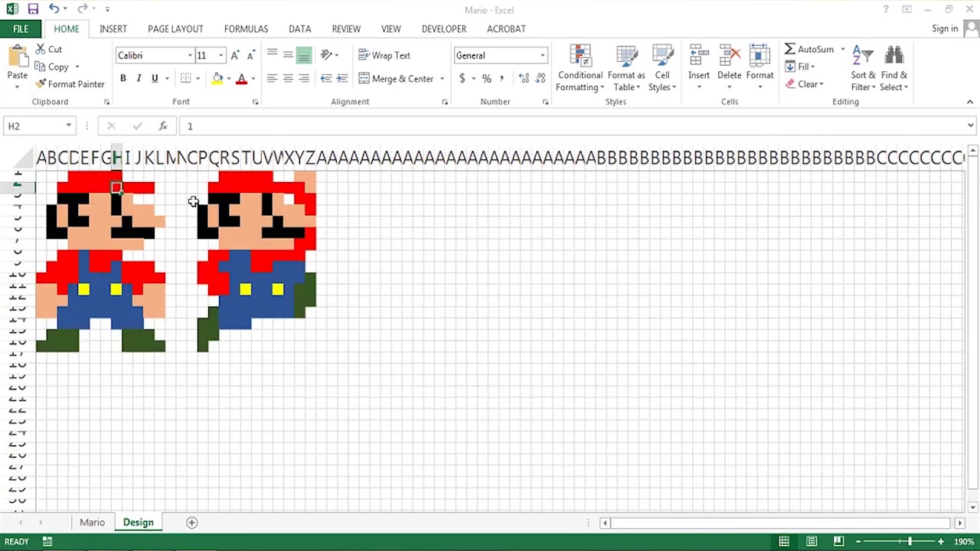Click the Decrease Decimal icon
This screenshot has width=980, height=551.
pyautogui.click(x=541, y=78)
